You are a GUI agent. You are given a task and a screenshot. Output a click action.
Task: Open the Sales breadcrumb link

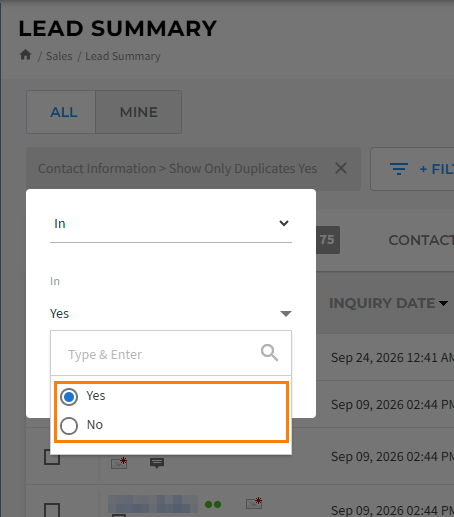pyautogui.click(x=59, y=56)
